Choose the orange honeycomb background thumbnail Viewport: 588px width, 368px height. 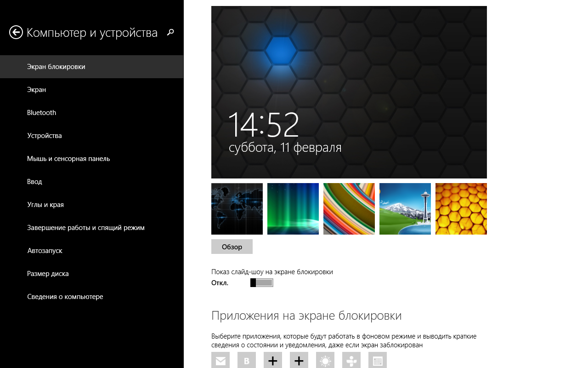coord(461,209)
